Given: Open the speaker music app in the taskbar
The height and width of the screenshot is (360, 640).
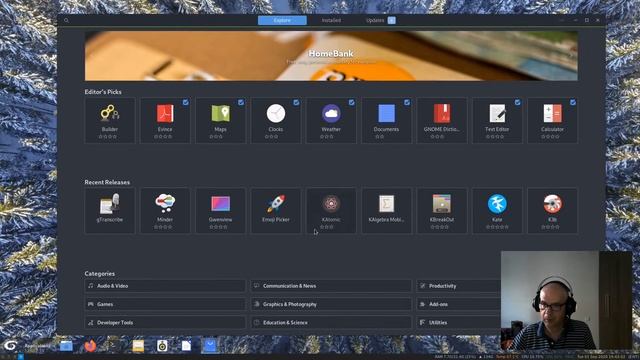Looking at the screenshot, I should pyautogui.click(x=162, y=346).
